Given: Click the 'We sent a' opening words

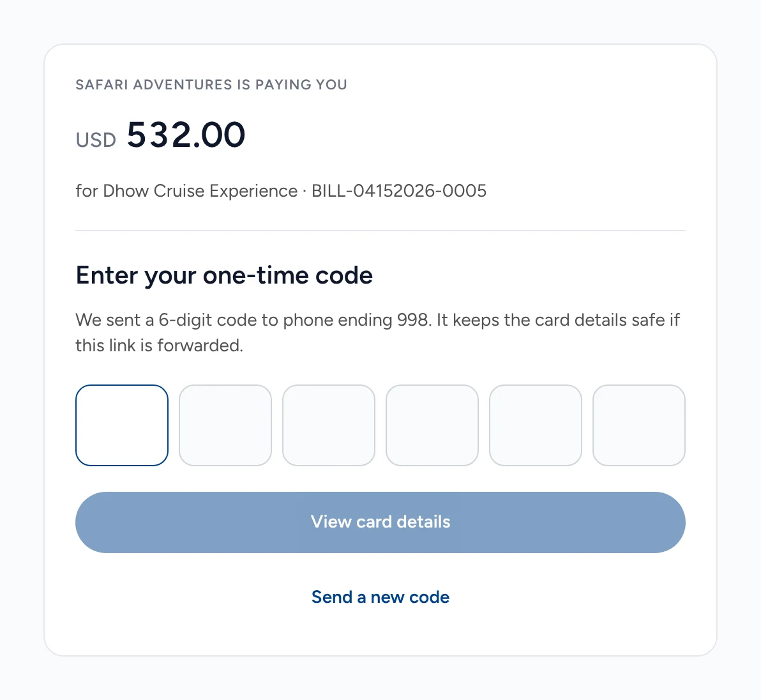Looking at the screenshot, I should pos(114,320).
